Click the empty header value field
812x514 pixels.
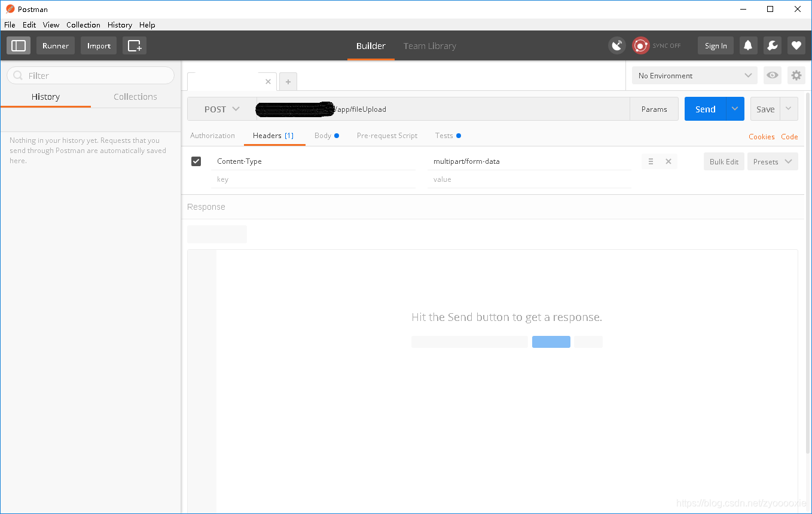[x=529, y=179]
